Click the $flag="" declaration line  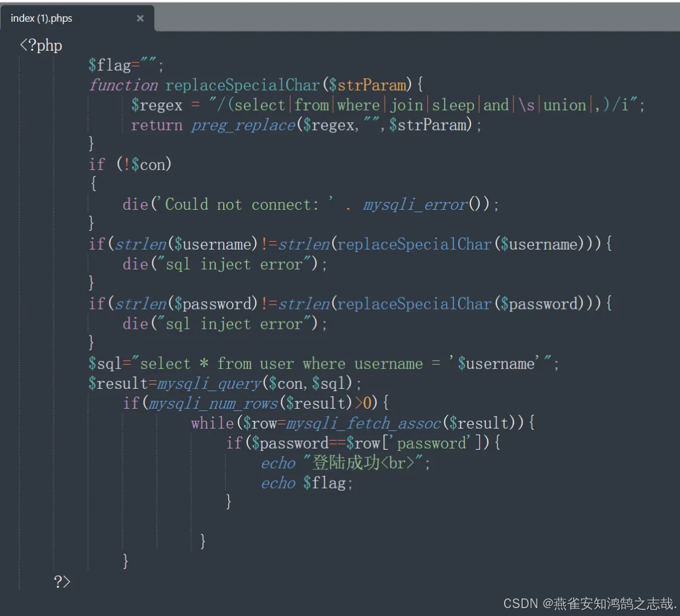click(126, 65)
